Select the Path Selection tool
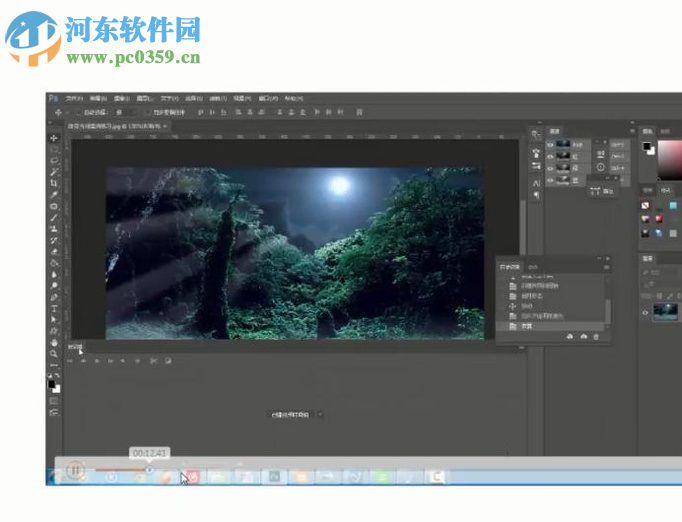682x522 pixels. point(54,320)
